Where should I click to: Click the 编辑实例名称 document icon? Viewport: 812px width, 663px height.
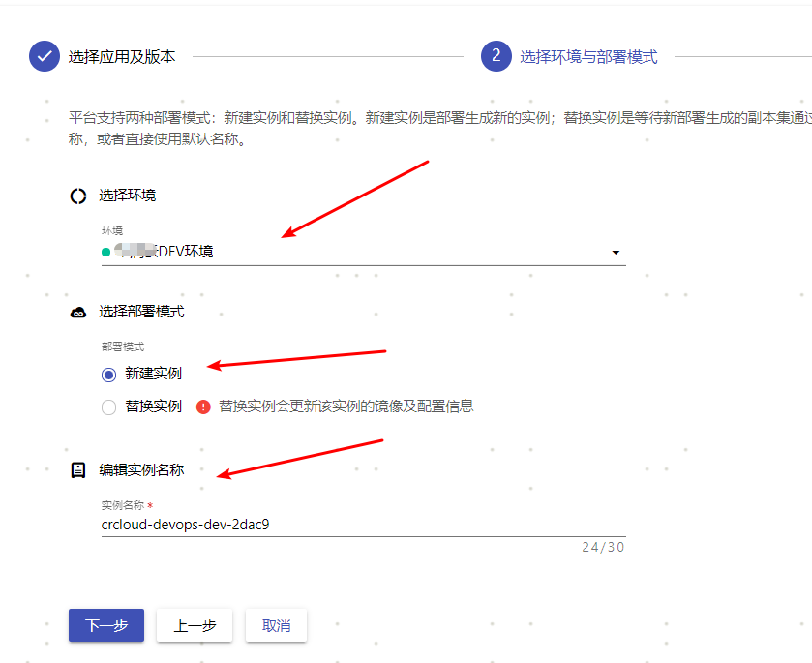click(78, 469)
